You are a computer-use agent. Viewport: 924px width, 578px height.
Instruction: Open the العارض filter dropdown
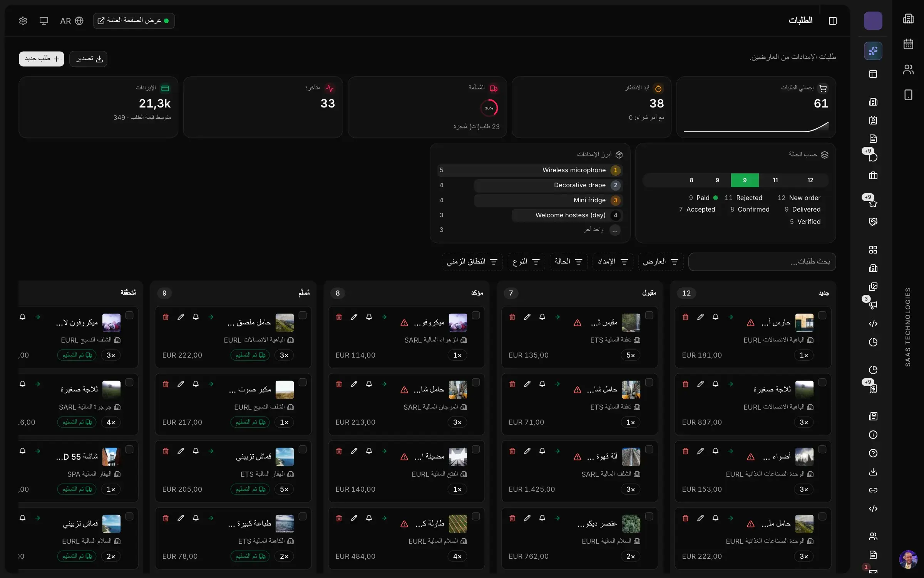tap(661, 262)
